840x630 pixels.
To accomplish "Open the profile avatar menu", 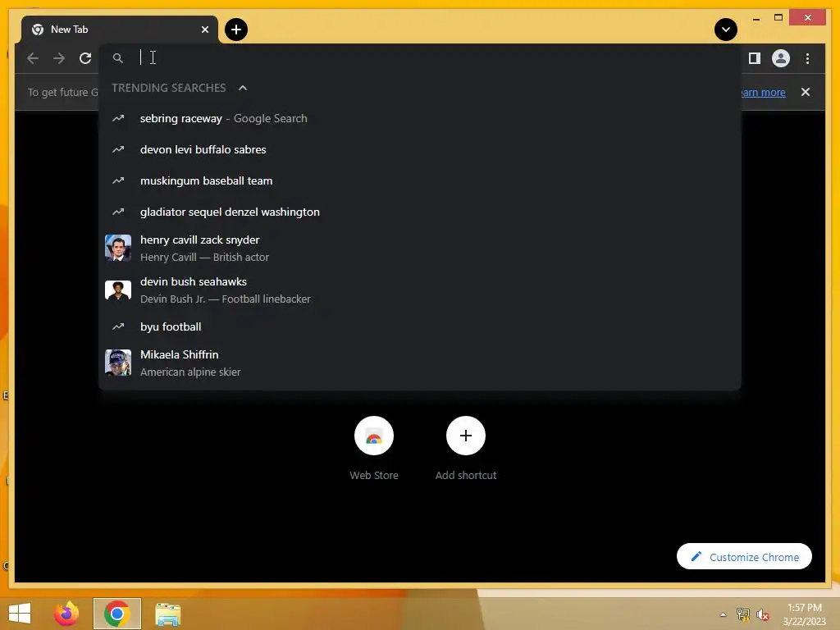I will 781,58.
